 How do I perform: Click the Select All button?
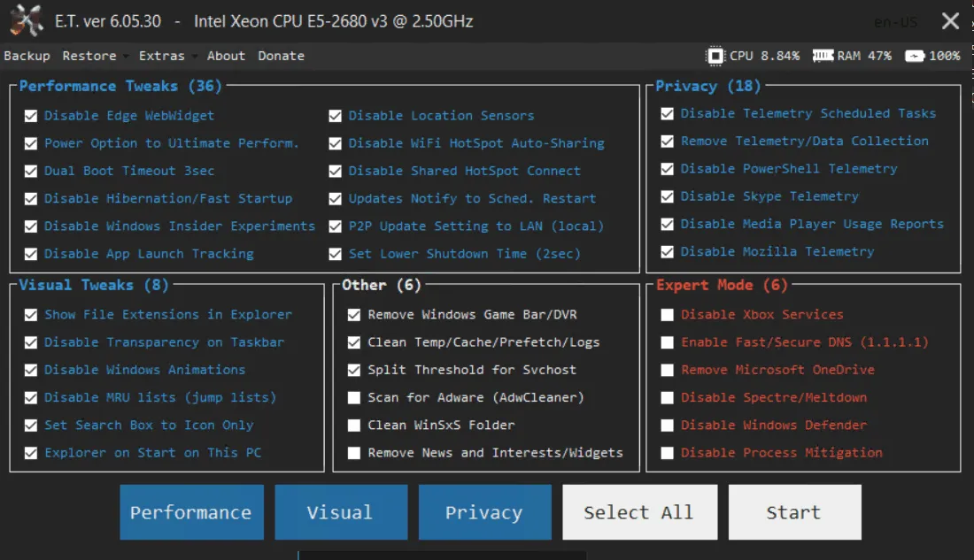[640, 512]
